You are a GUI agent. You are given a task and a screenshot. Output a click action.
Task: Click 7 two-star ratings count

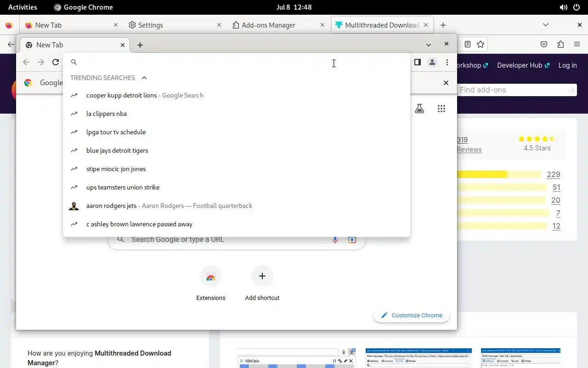tap(558, 213)
